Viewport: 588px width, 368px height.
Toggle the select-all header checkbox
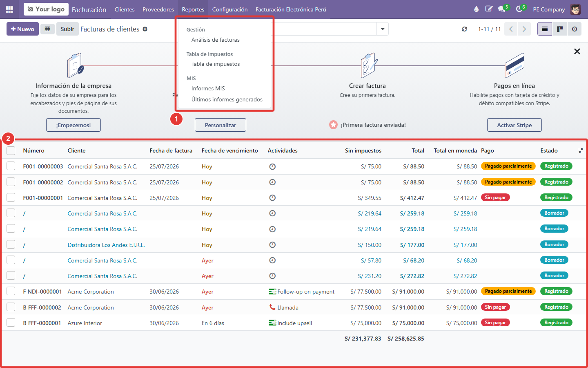[x=11, y=150]
